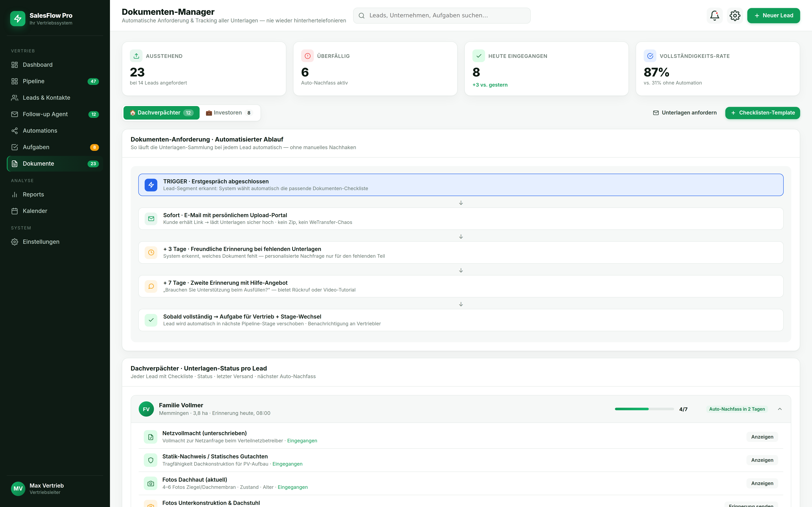
Task: Open Follow-up Agent in sidebar
Action: [45, 114]
